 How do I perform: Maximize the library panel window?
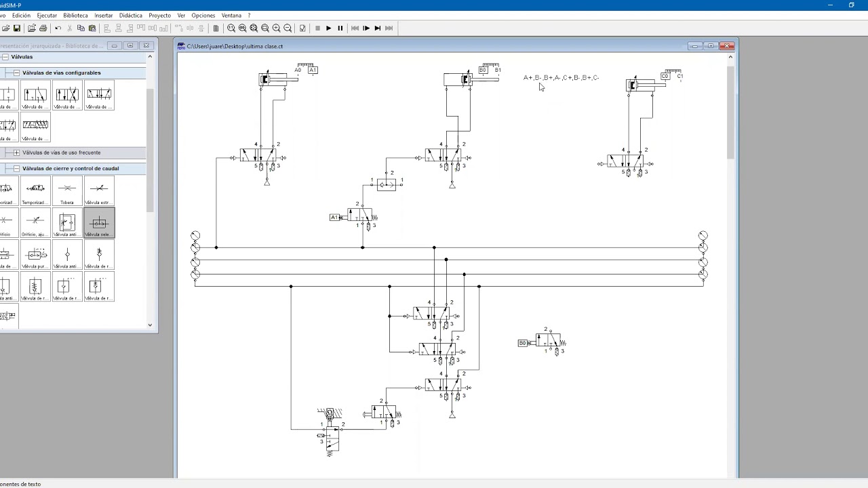click(130, 45)
